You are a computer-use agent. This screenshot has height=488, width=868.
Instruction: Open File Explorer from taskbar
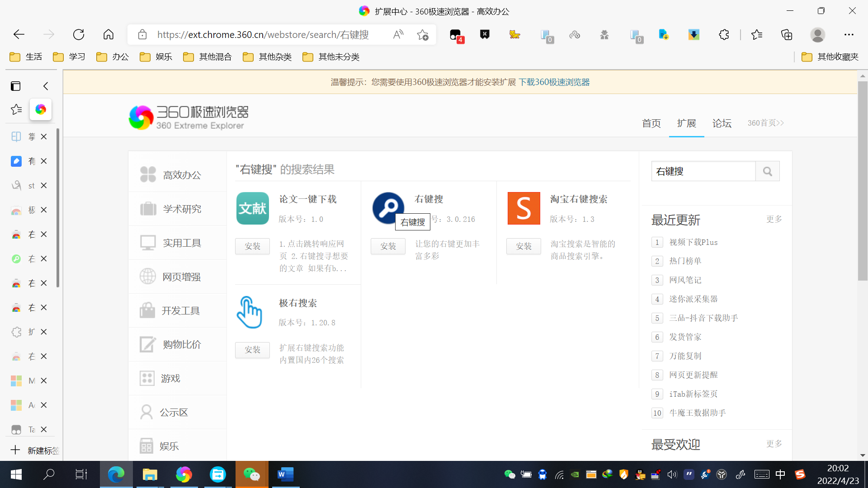[150, 474]
